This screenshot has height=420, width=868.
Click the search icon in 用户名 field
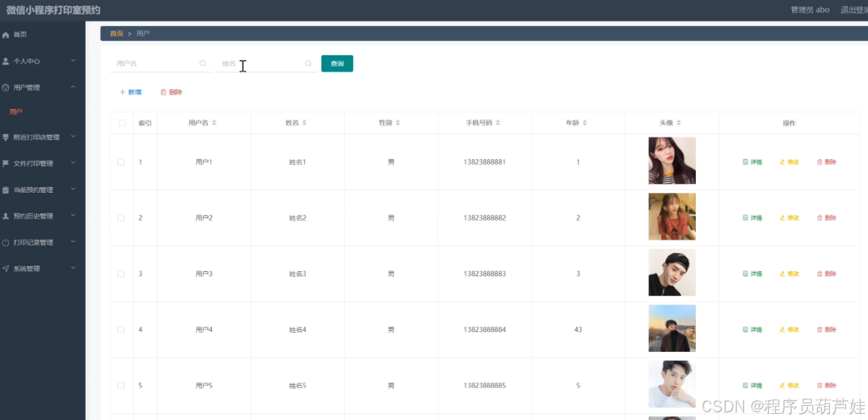(x=203, y=64)
